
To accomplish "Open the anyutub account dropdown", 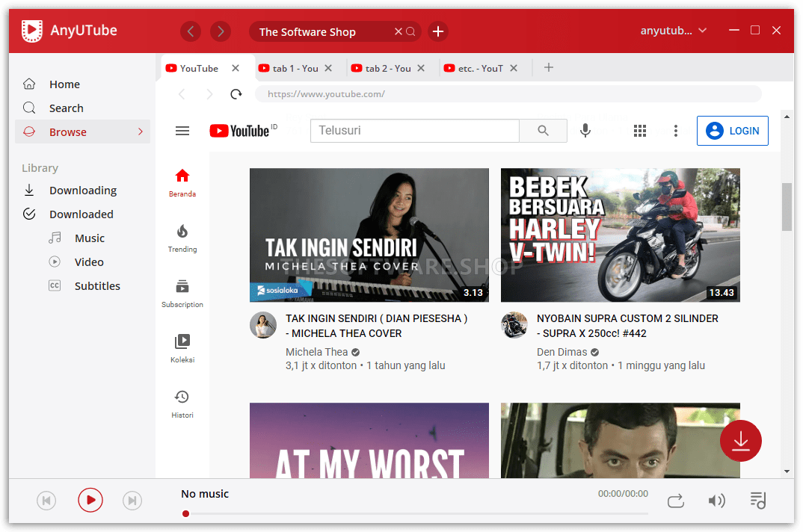I will tap(672, 30).
